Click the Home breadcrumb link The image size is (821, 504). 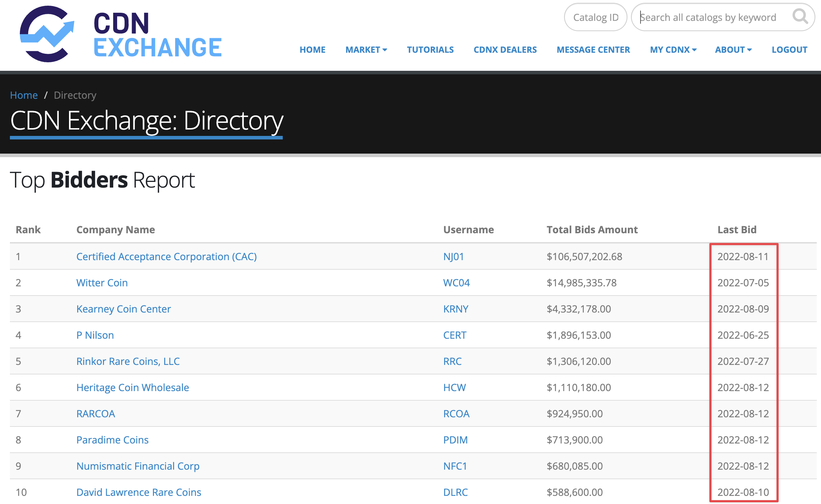point(24,95)
